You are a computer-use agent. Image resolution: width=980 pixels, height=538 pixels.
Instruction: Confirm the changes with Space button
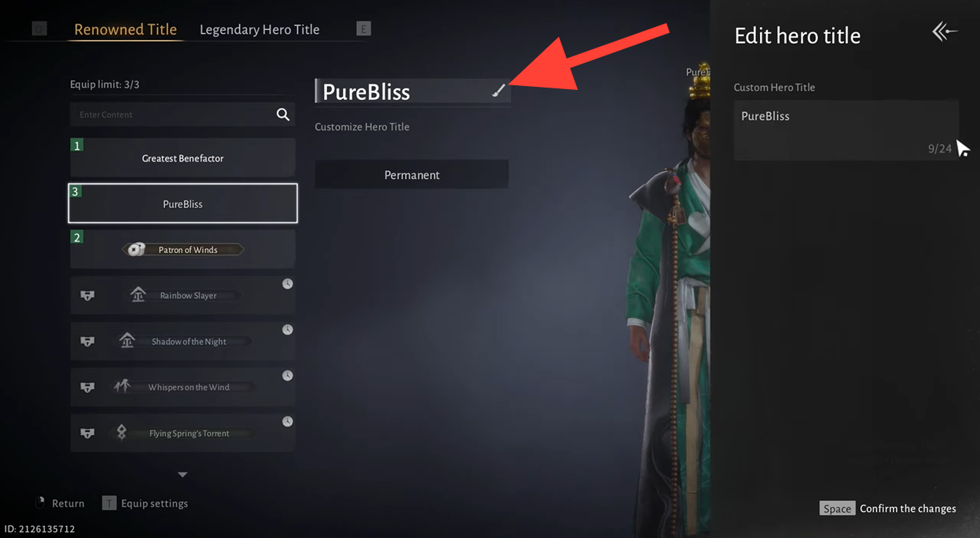coord(838,509)
